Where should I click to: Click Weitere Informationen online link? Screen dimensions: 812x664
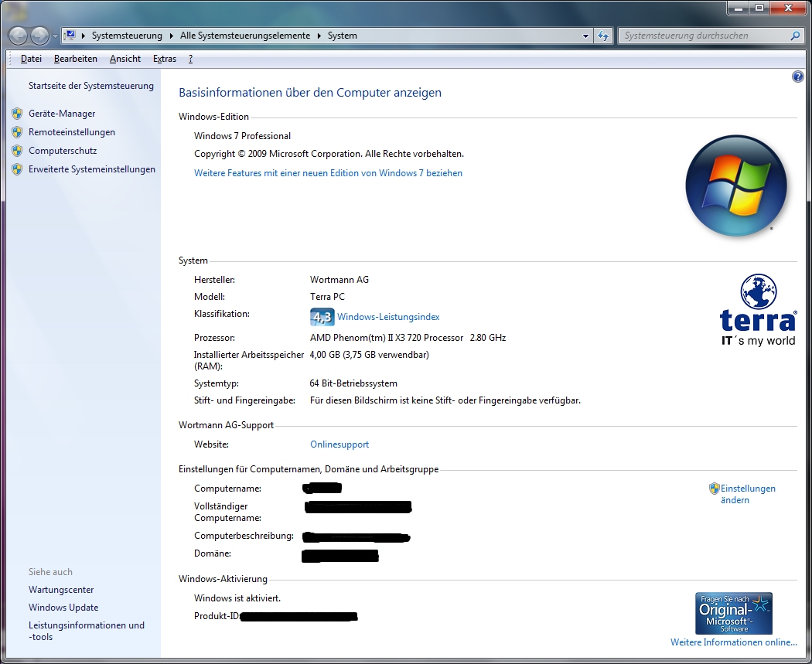[734, 642]
